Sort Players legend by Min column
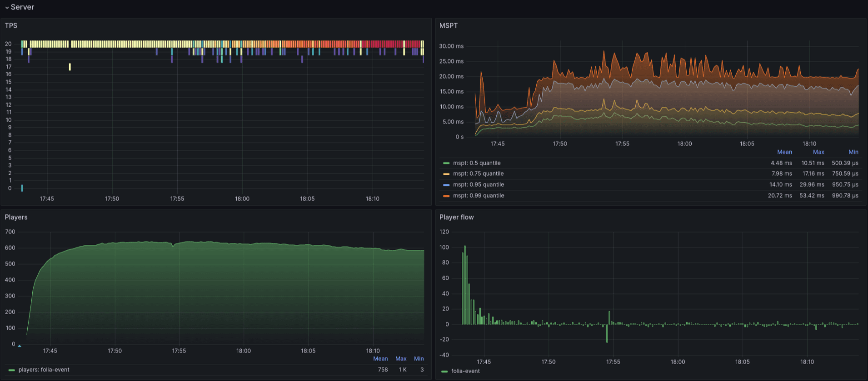 tap(419, 359)
